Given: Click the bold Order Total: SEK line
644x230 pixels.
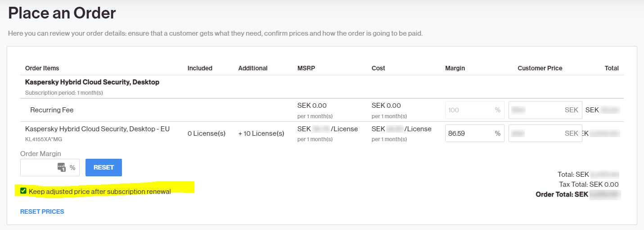Looking at the screenshot, I should (577, 195).
